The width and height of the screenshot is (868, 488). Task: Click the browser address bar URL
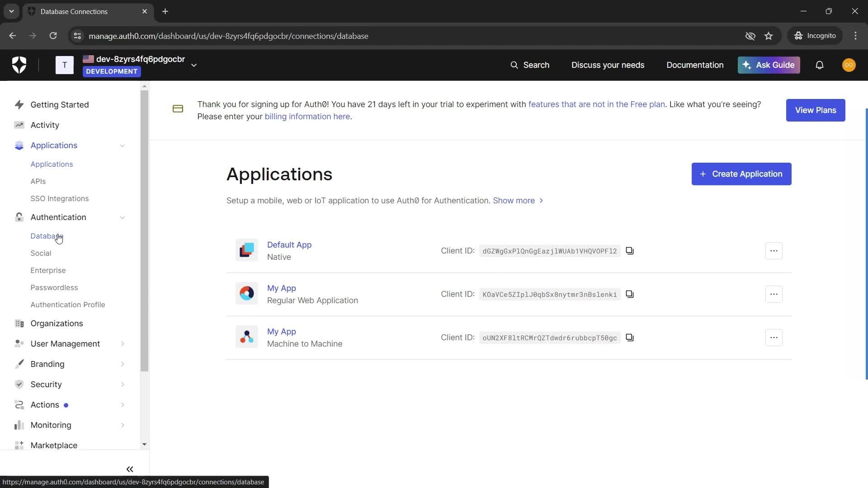[228, 36]
